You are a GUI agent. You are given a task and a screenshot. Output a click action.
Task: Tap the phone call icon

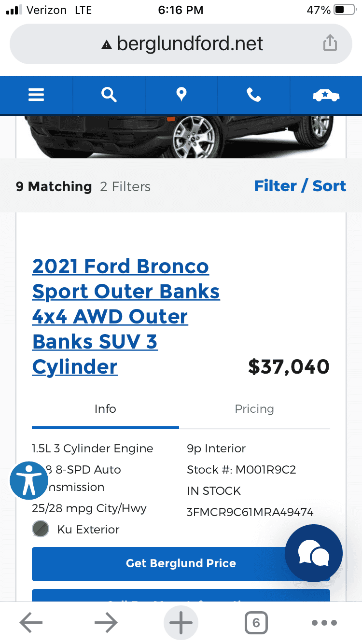pos(254,95)
